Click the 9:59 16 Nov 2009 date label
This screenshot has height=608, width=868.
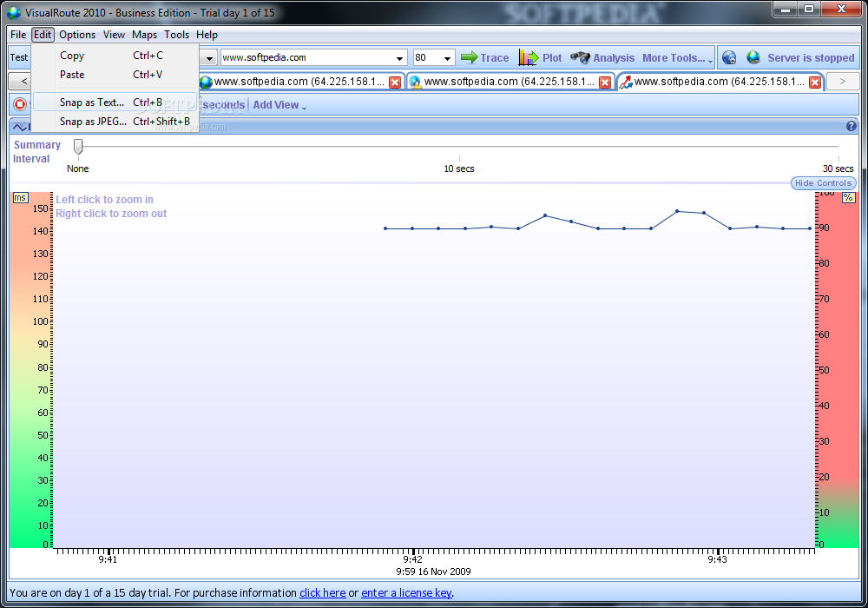[433, 572]
